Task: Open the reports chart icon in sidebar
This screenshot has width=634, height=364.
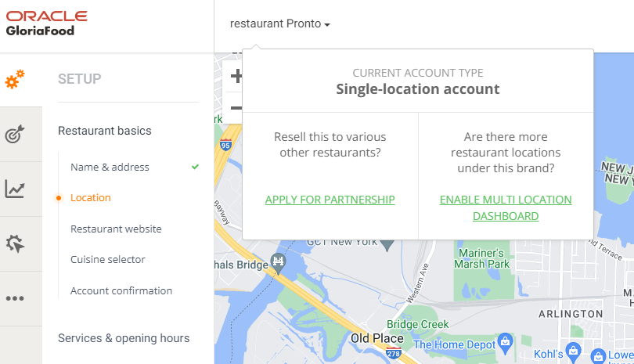Action: click(15, 189)
